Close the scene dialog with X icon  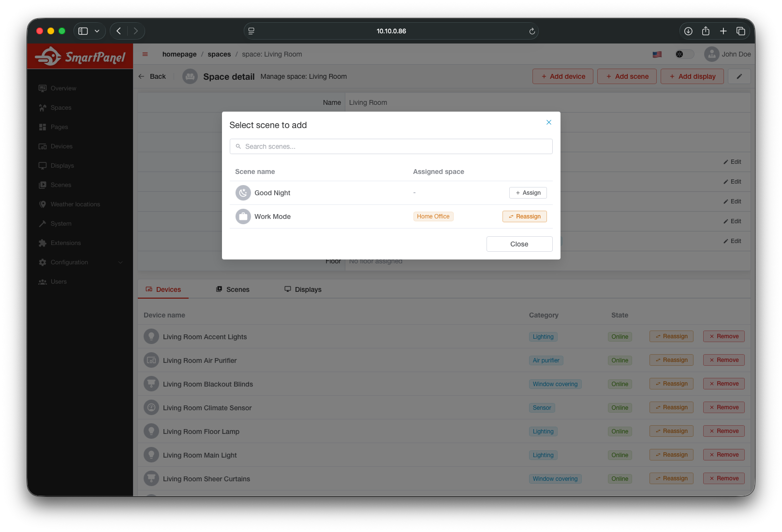click(x=548, y=122)
